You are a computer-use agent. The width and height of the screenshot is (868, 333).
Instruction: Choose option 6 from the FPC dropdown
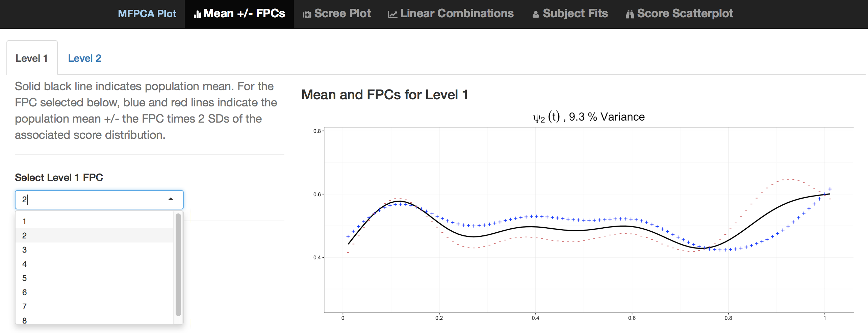pyautogui.click(x=24, y=292)
